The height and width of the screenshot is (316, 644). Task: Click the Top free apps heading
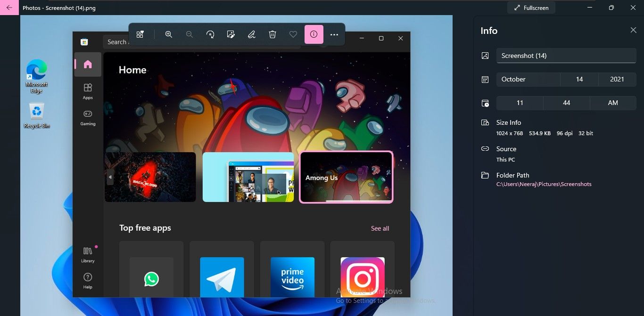pyautogui.click(x=145, y=228)
